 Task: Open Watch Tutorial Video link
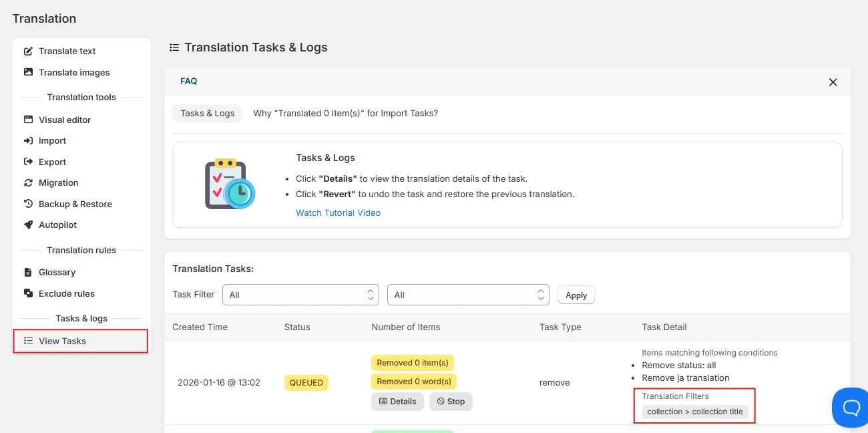(339, 213)
